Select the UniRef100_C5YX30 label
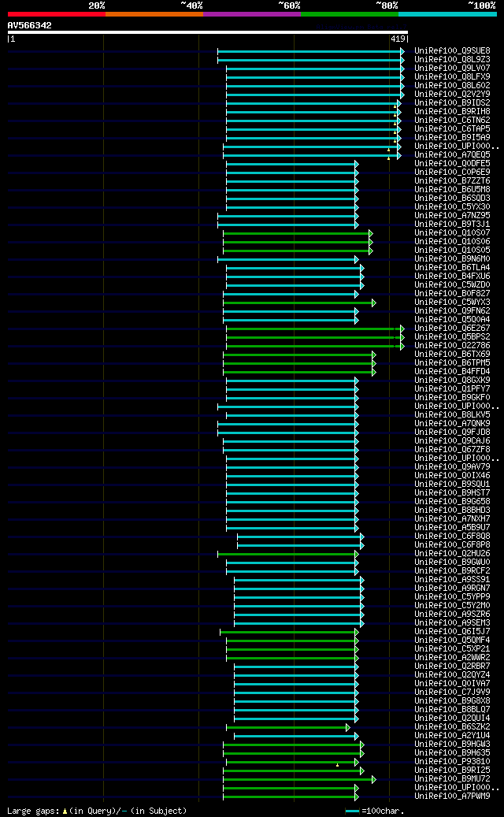 [452, 207]
